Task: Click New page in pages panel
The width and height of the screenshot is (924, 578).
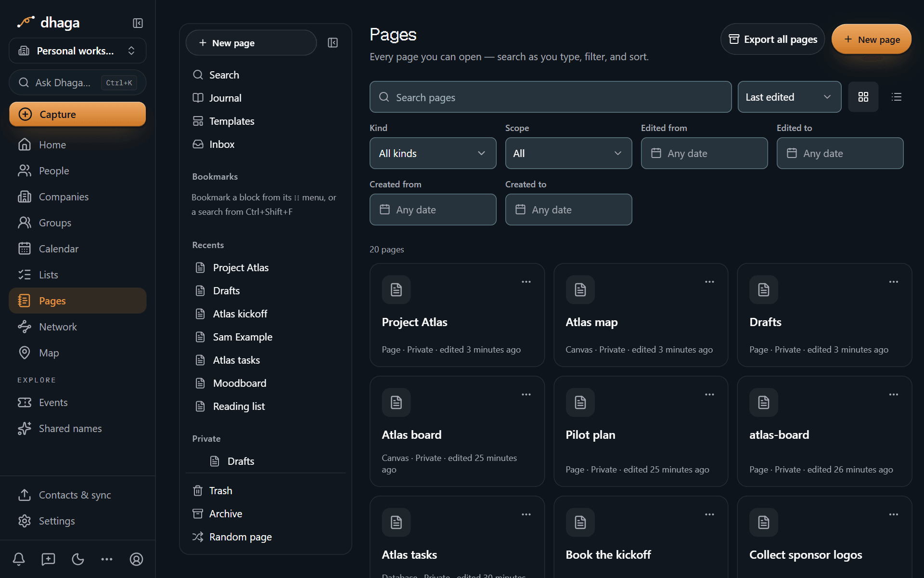Action: point(251,43)
